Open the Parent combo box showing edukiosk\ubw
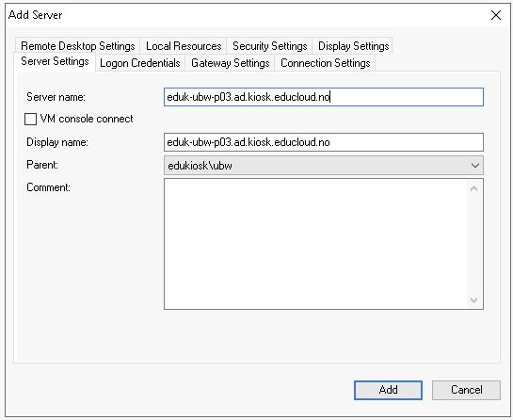 coord(324,166)
